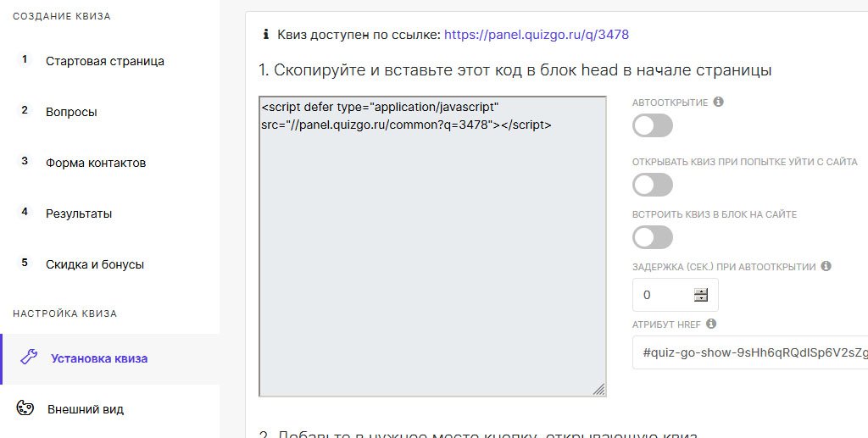Toggle the Автооткрытие switch
Screen dimensions: 868x438
pyautogui.click(x=653, y=125)
